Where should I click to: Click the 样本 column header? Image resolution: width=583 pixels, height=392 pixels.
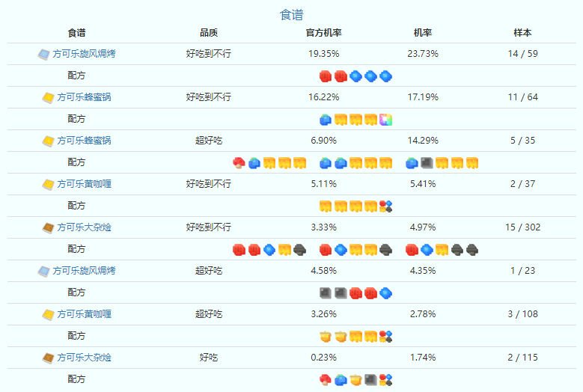(522, 33)
